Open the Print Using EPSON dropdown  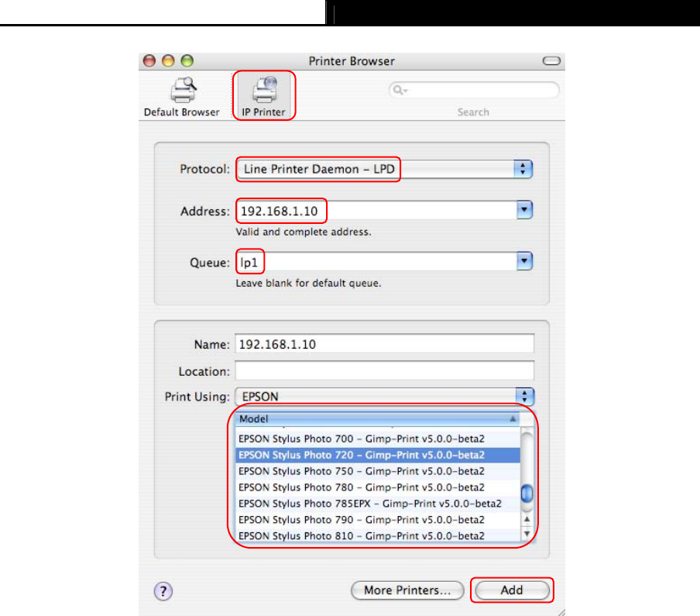[x=384, y=396]
